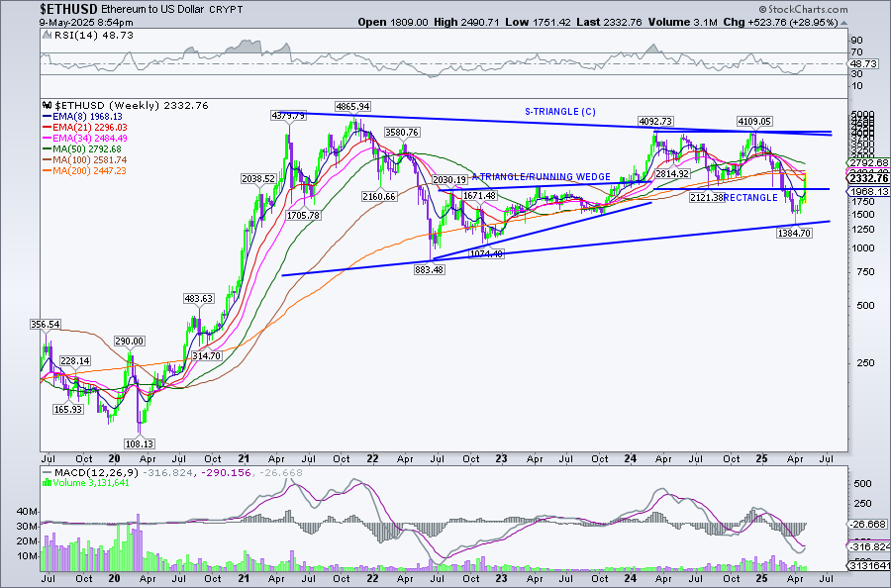Click the 4379.79 price label
The height and width of the screenshot is (588, 891).
(289, 116)
